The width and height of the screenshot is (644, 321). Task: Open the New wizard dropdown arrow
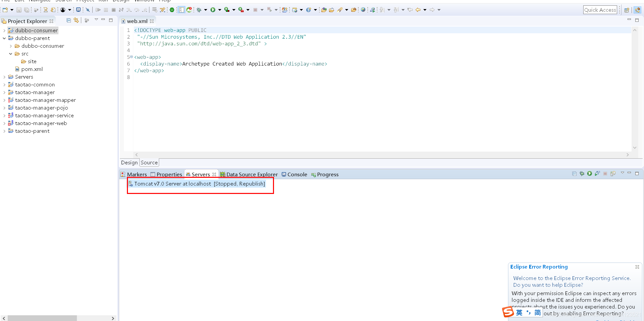click(12, 10)
